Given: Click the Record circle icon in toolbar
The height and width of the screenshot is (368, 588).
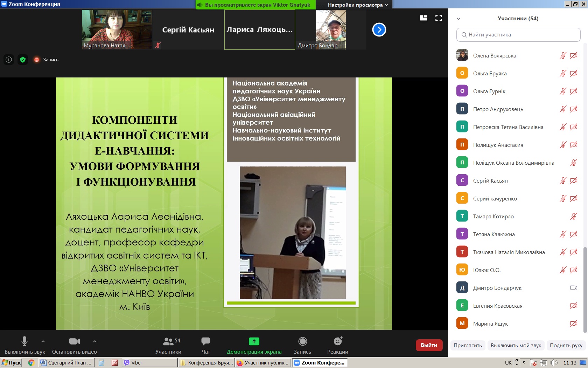Looking at the screenshot, I should [x=302, y=341].
